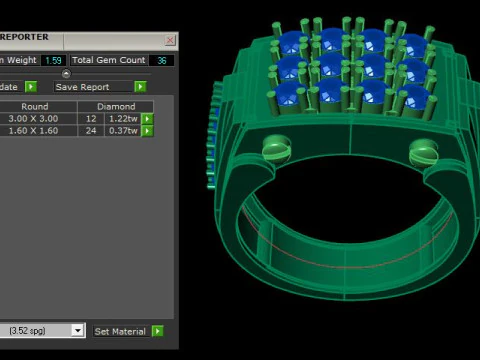Click the green arrow for the 0.37tw row

click(147, 131)
